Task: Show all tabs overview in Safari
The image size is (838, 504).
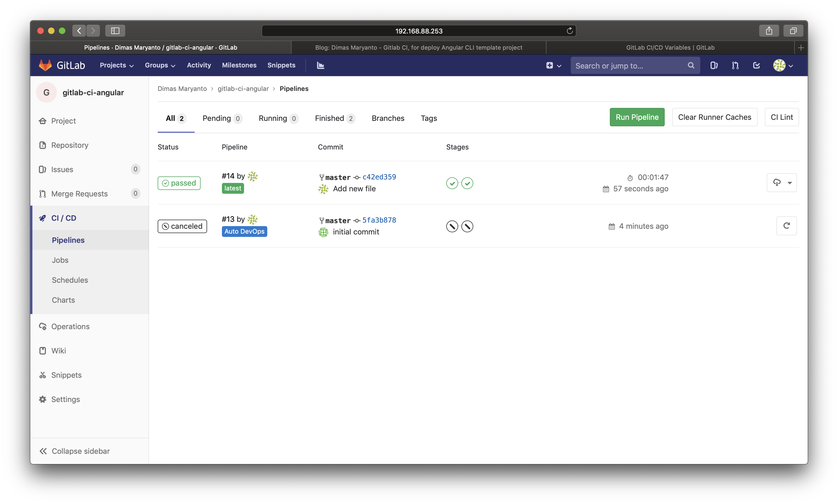Action: (793, 31)
